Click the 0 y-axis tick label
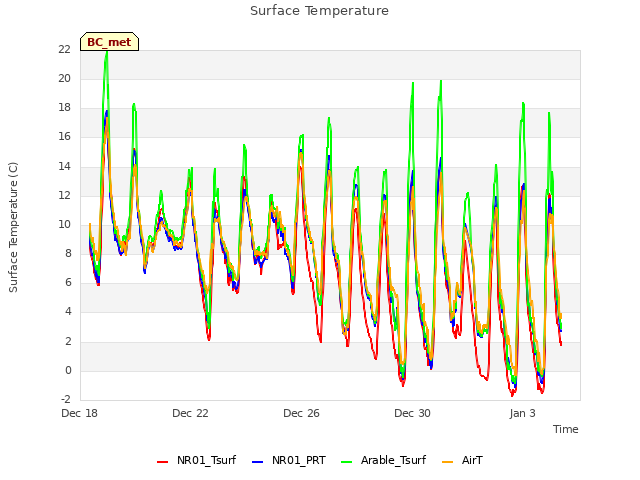This screenshot has height=480, width=640. 68,371
